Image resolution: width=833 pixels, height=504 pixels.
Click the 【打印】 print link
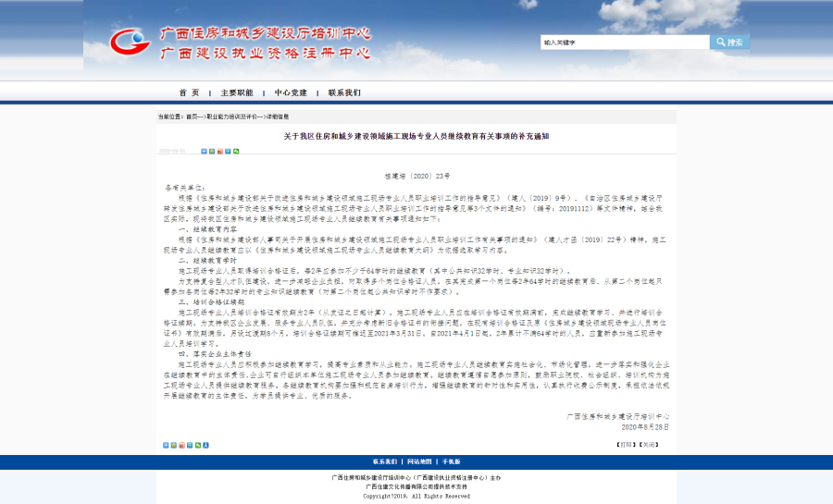(627, 445)
